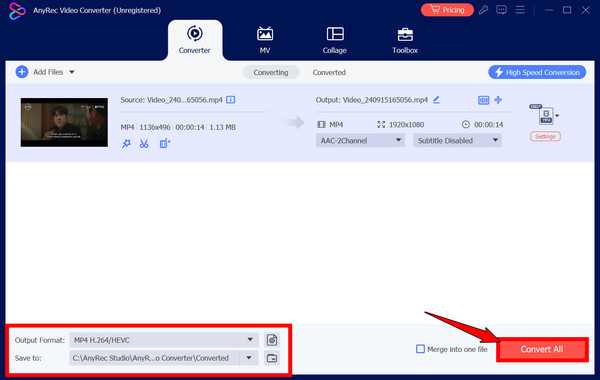Check Merge into one file

coord(421,349)
